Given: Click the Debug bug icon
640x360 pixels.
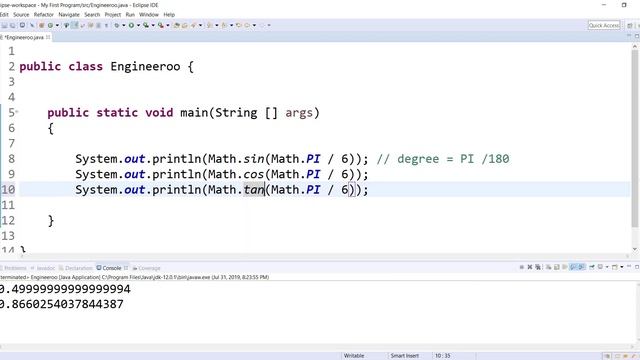Looking at the screenshot, I should (x=117, y=25).
